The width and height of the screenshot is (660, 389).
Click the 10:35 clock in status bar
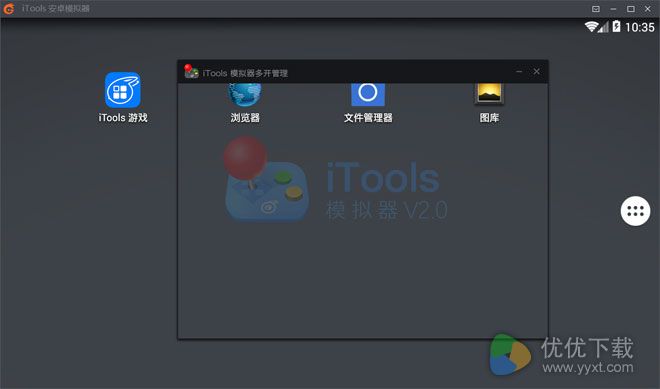(639, 27)
